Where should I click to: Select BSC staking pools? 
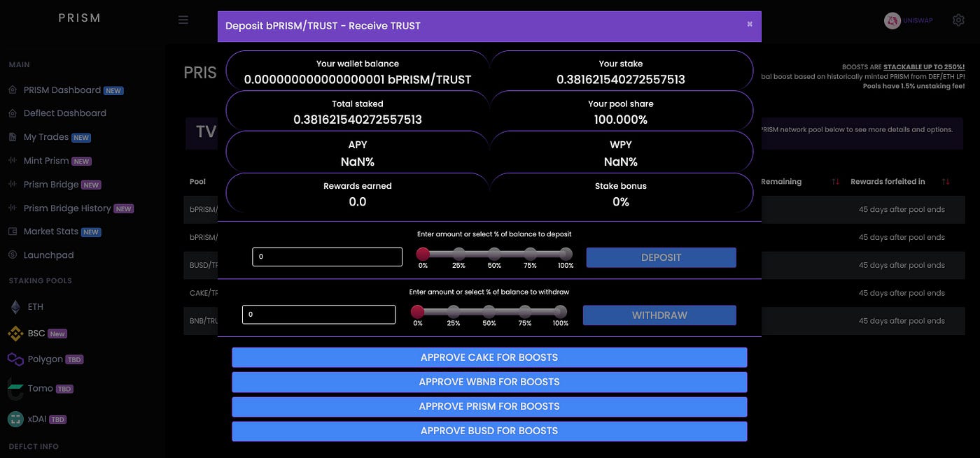(x=36, y=334)
